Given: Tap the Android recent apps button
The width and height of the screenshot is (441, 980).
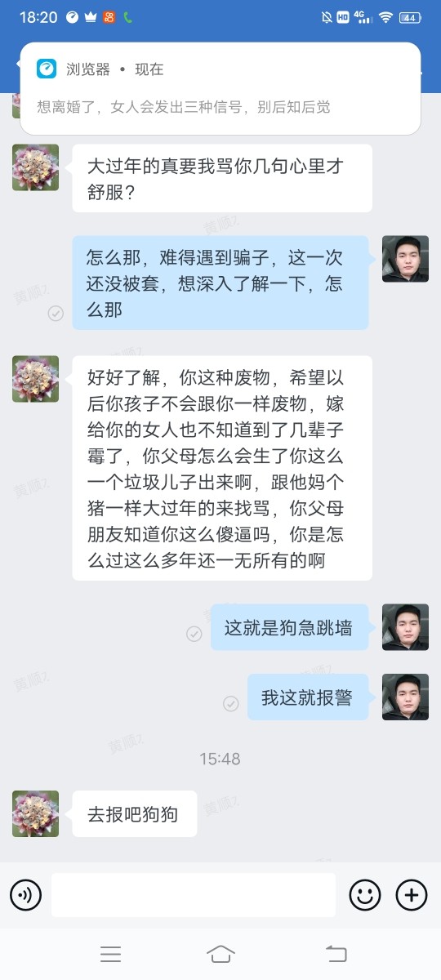Looking at the screenshot, I should 110,954.
